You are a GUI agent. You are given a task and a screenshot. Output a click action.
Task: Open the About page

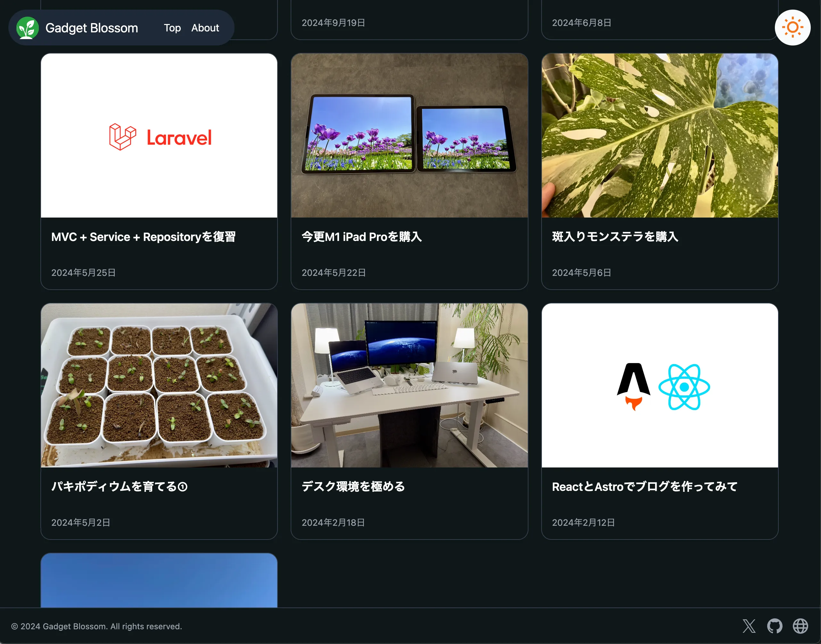click(205, 28)
